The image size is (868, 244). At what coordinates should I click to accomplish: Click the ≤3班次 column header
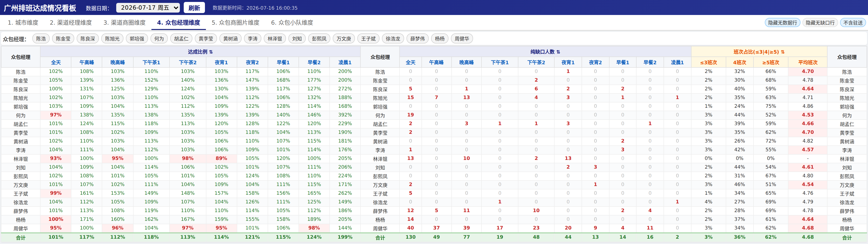click(x=709, y=62)
